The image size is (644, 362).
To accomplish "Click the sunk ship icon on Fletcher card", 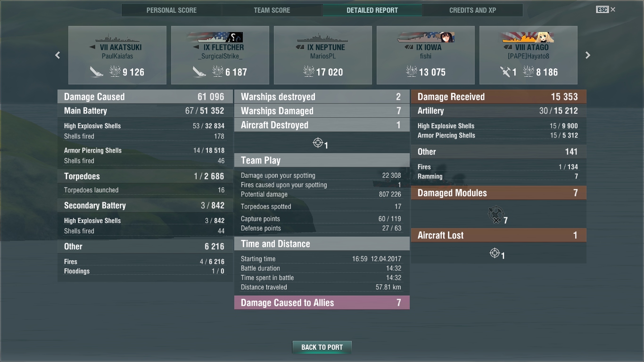I will [199, 72].
